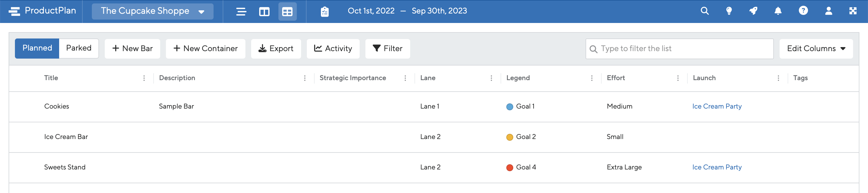The image size is (868, 193).
Task: Toggle fullscreen expand icon
Action: 853,11
